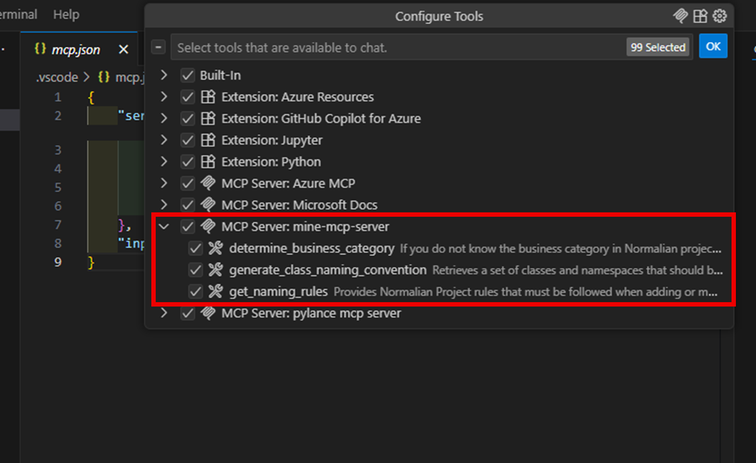This screenshot has width=756, height=463.
Task: Uncheck Extension: Jupyter checkbox
Action: pyautogui.click(x=187, y=140)
